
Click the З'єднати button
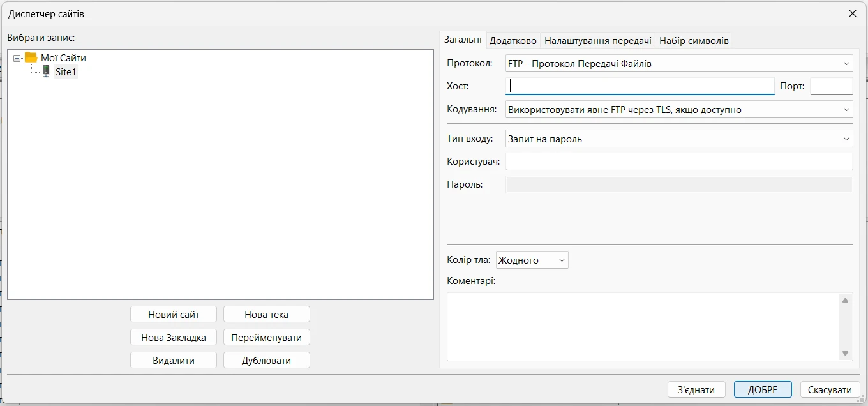(x=696, y=390)
